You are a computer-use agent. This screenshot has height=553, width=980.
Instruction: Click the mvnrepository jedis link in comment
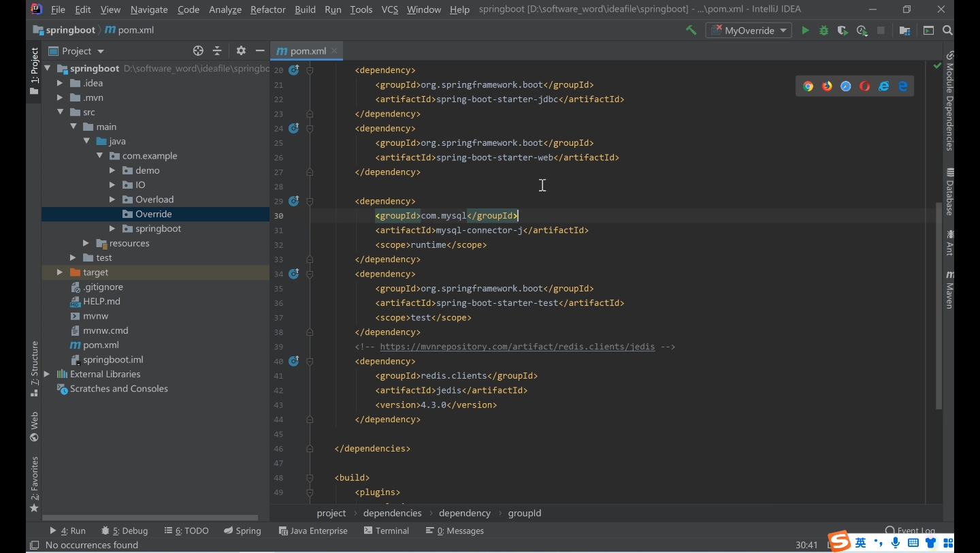click(x=517, y=347)
